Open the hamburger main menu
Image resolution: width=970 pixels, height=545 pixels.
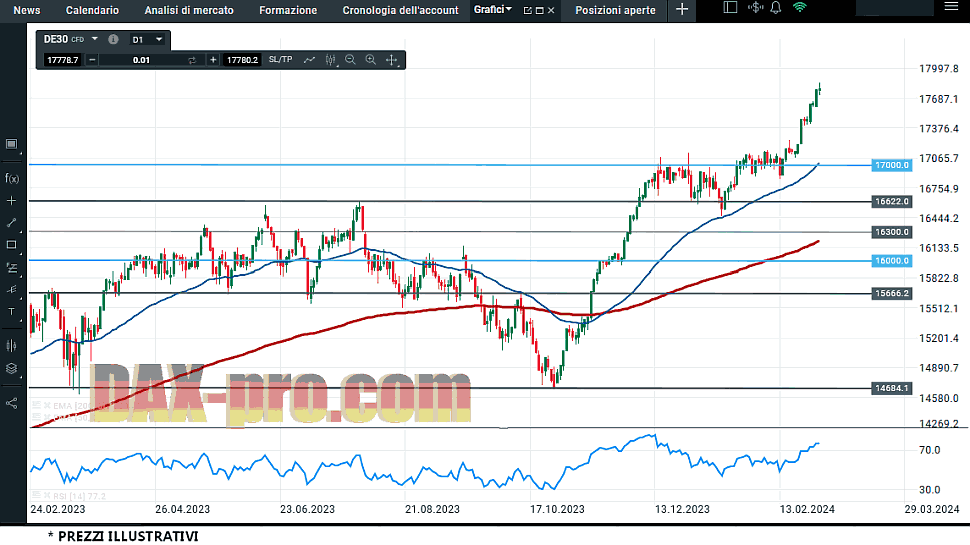coord(951,7)
